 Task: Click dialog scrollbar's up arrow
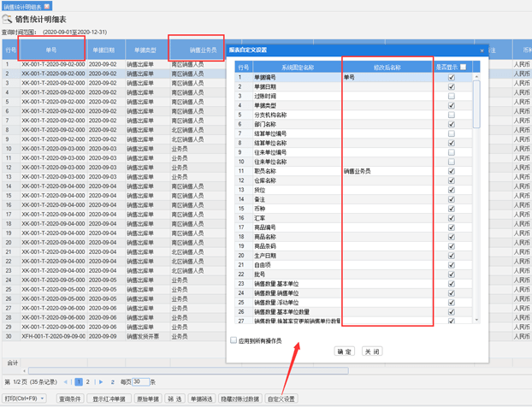(476, 77)
